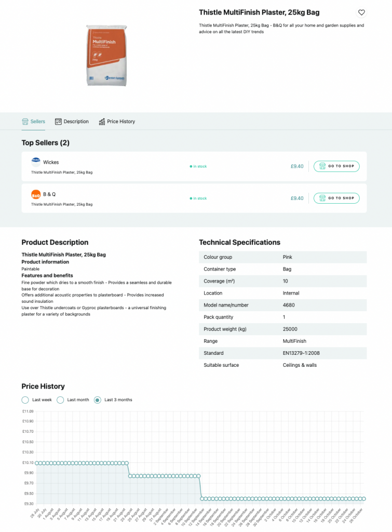Viewport: 392px width, 532px height.
Task: Click the Ceilings & walls surface value
Action: pyautogui.click(x=300, y=365)
